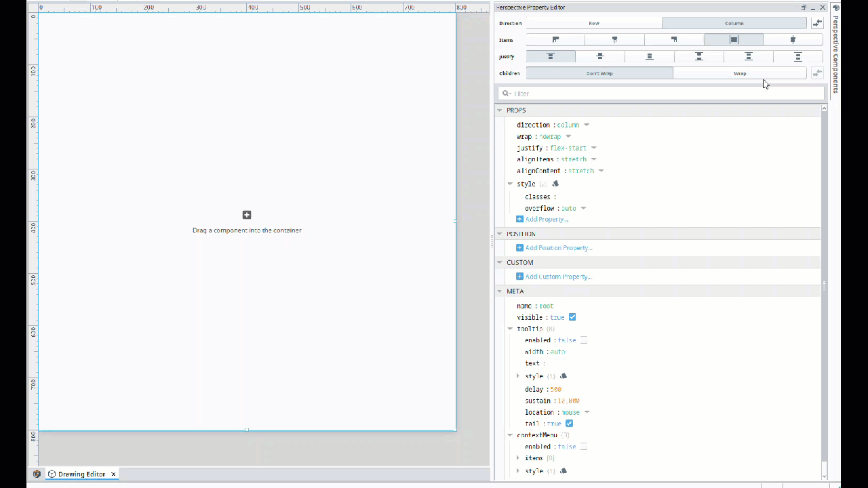Expand the contextMenu style node
The image size is (868, 488).
(518, 471)
